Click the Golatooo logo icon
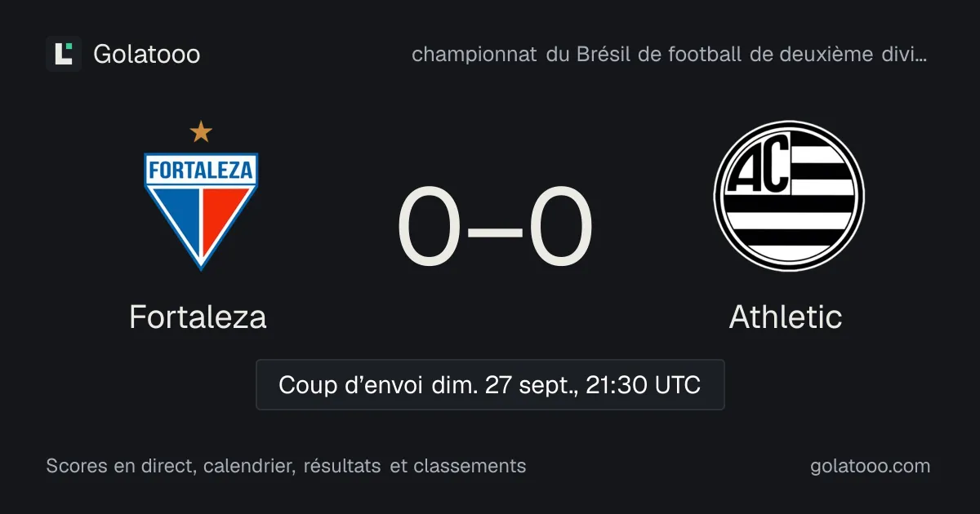 coord(64,54)
